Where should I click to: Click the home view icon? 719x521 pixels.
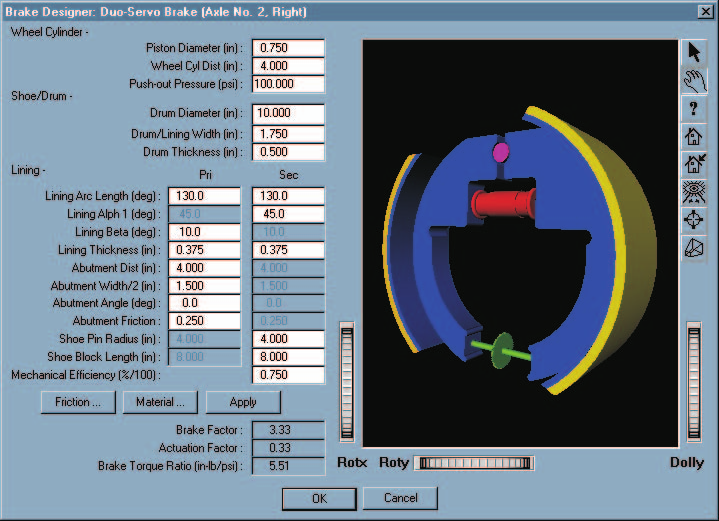pos(694,137)
